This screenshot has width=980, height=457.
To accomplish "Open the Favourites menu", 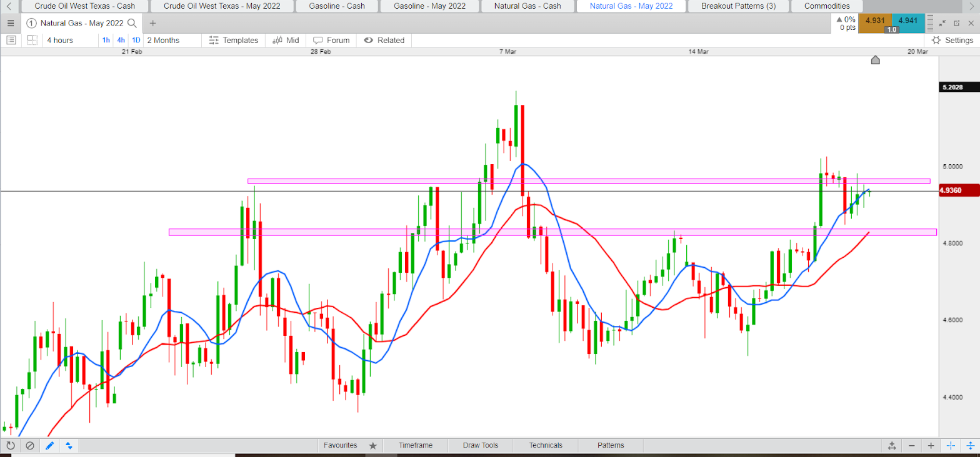I will click(x=341, y=446).
